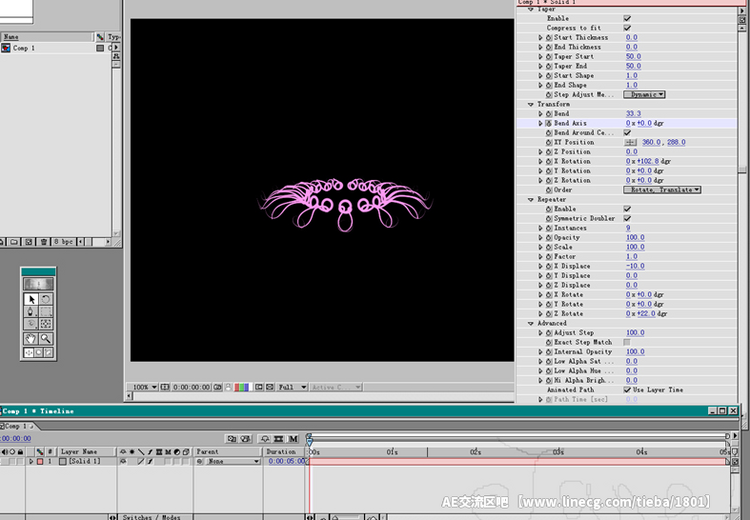Viewport: 750px width, 520px height.
Task: Click the Timeline current time display
Action: [x=15, y=439]
